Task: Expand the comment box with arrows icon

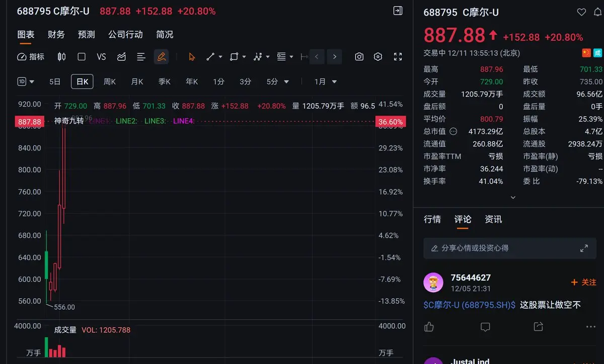Action: [x=584, y=248]
